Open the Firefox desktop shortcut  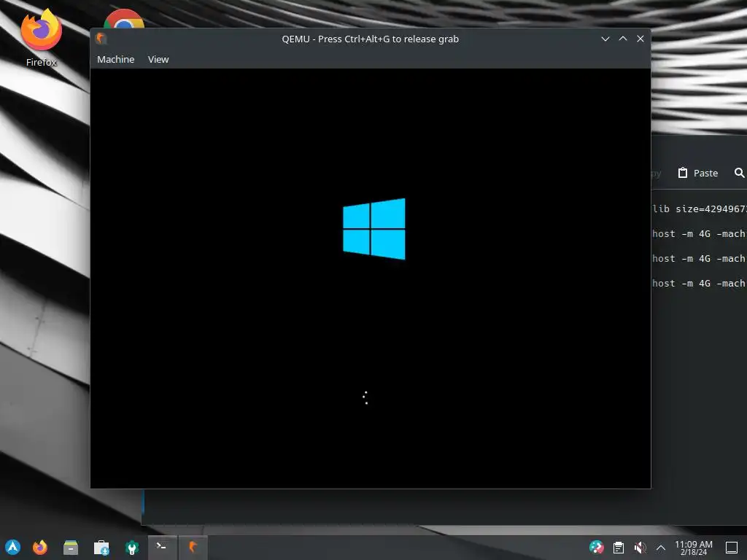pyautogui.click(x=42, y=38)
